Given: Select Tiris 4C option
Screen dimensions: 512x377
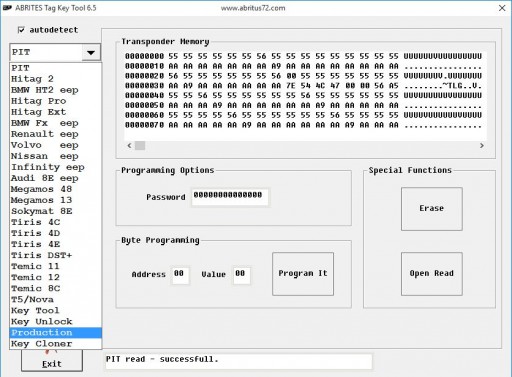Looking at the screenshot, I should click(55, 222).
